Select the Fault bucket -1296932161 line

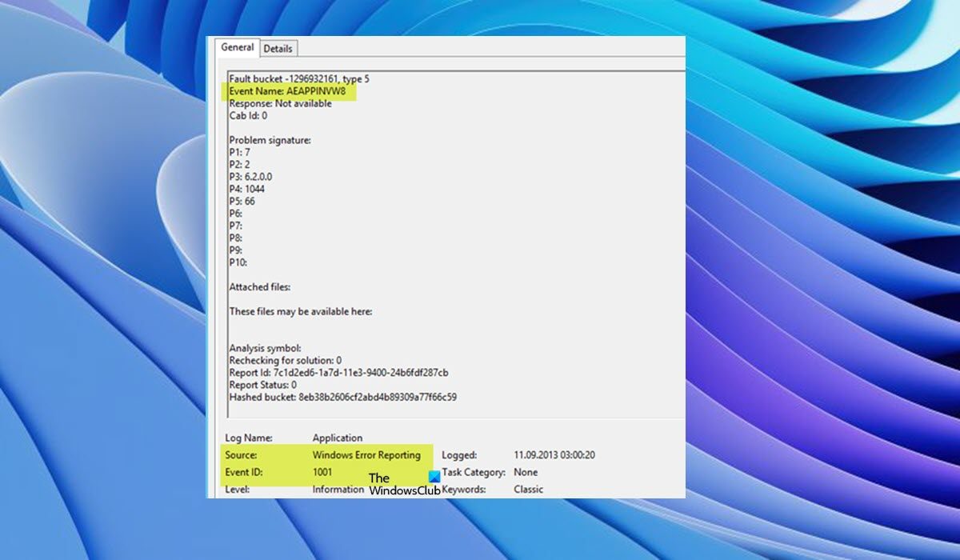tap(299, 78)
